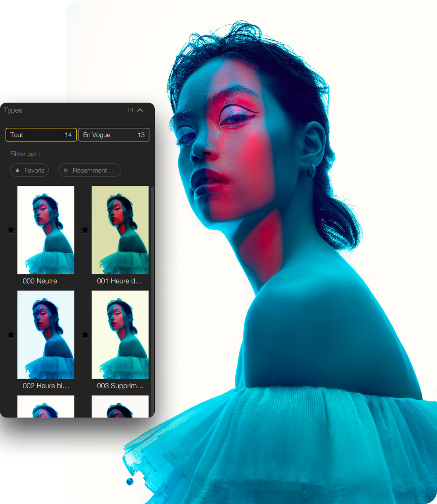Click the 14 count beside Types
437x504 pixels.
pos(130,110)
